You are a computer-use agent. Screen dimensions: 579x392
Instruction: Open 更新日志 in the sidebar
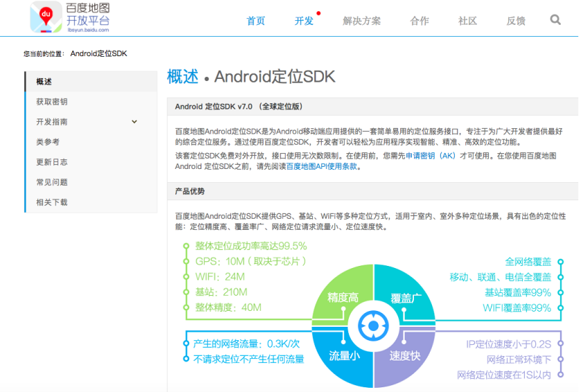[92, 162]
